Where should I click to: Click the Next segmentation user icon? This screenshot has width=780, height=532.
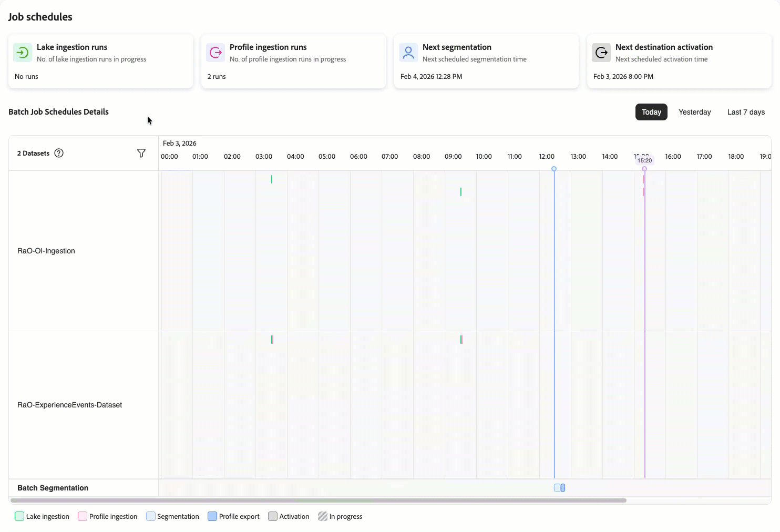click(x=408, y=53)
